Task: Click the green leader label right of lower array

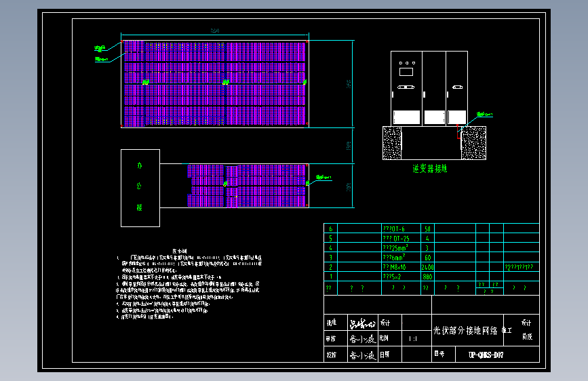Action: (324, 178)
